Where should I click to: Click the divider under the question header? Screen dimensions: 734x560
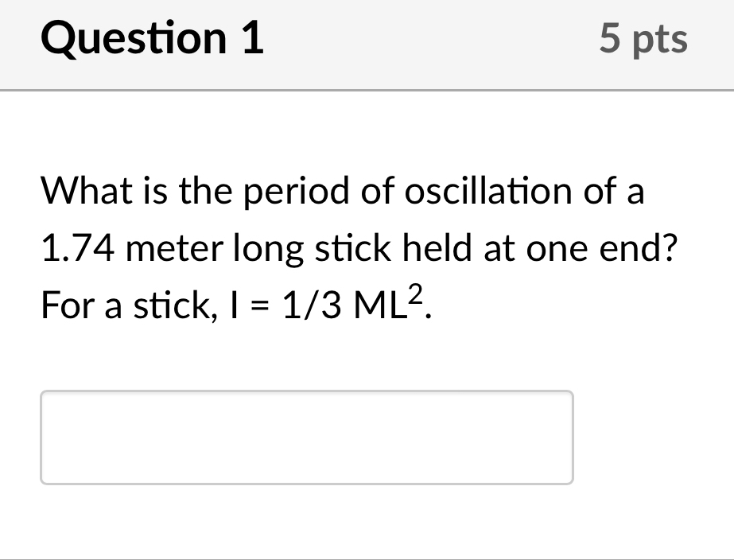pos(367,88)
